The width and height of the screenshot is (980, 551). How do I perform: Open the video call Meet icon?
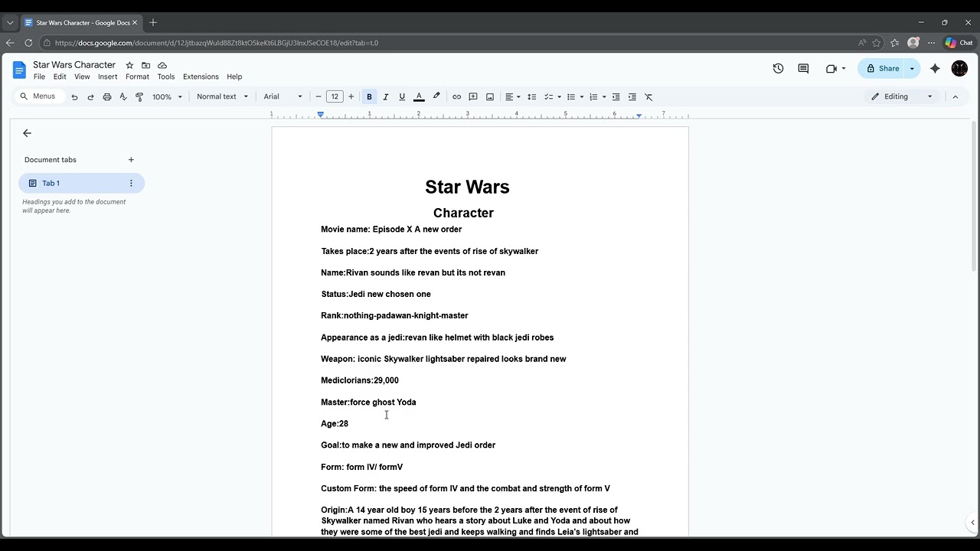click(x=831, y=68)
